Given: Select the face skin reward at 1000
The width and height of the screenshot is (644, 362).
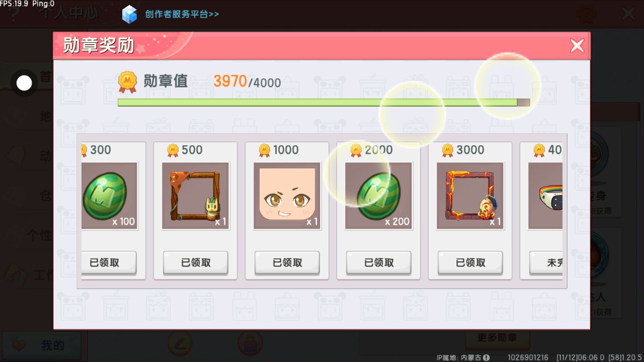Looking at the screenshot, I should coord(287,196).
